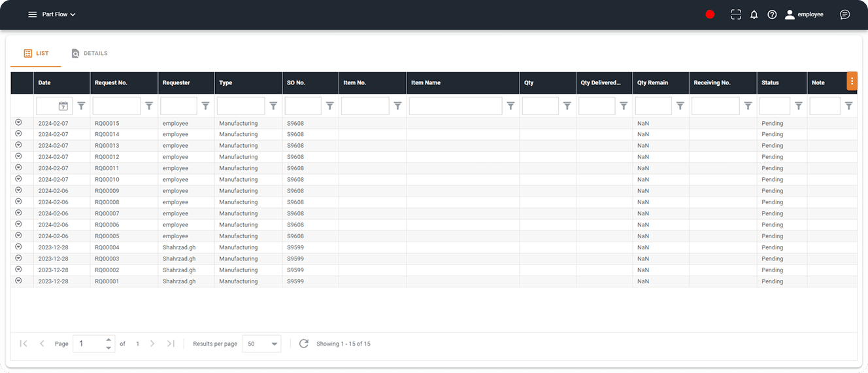Go to the next page

pos(152,344)
